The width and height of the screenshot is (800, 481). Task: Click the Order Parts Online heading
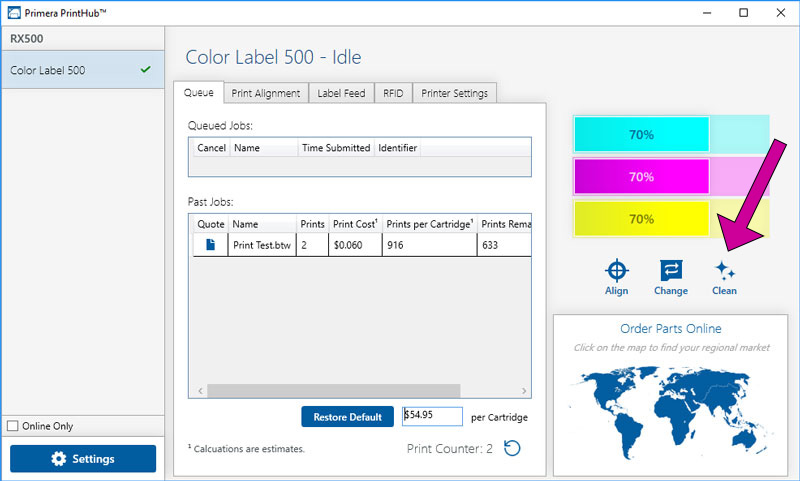tap(670, 328)
